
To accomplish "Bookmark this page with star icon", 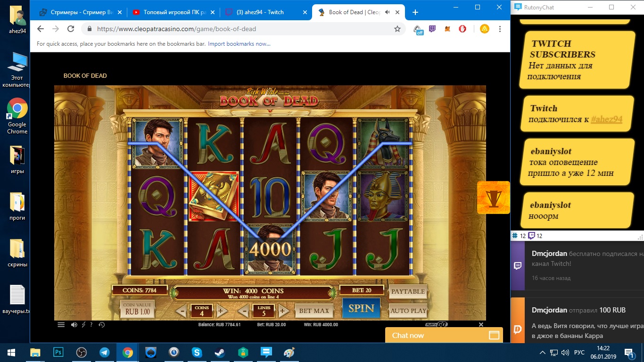I will click(x=397, y=29).
